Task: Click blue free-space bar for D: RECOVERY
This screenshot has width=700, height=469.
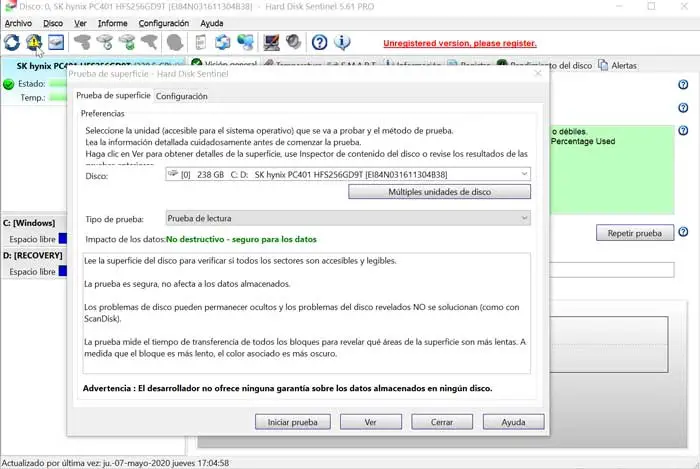Action: click(x=63, y=271)
